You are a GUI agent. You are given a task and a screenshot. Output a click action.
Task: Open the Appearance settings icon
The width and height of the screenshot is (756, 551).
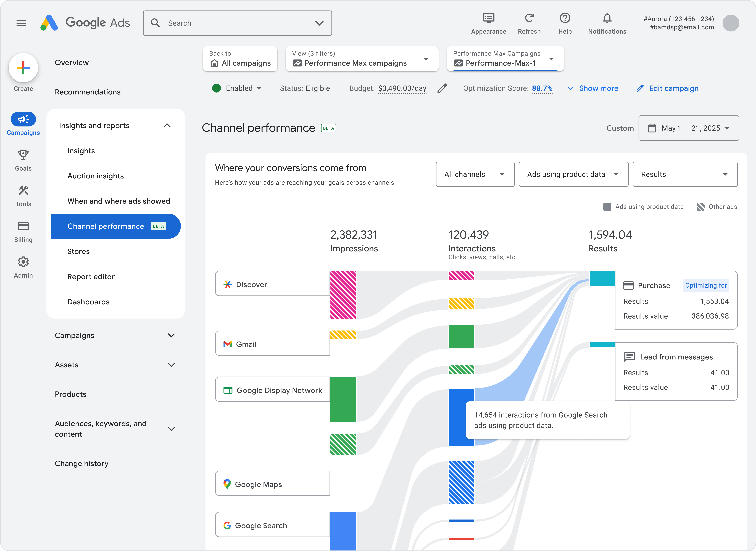click(488, 18)
